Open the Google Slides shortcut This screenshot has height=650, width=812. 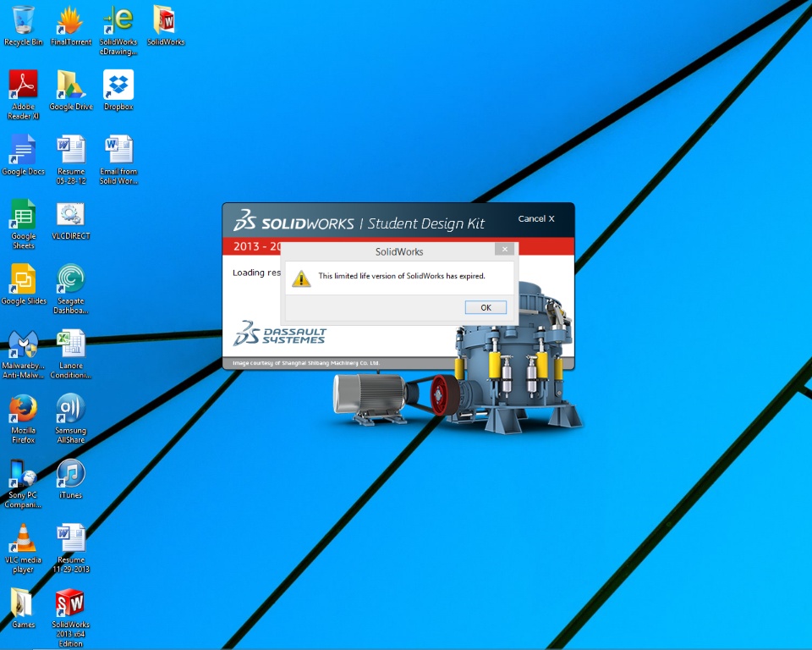click(24, 284)
